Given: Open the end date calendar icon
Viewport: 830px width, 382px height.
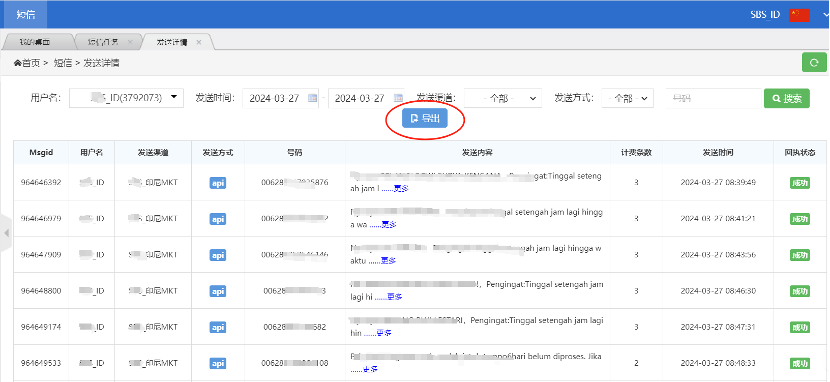Looking at the screenshot, I should tap(398, 98).
